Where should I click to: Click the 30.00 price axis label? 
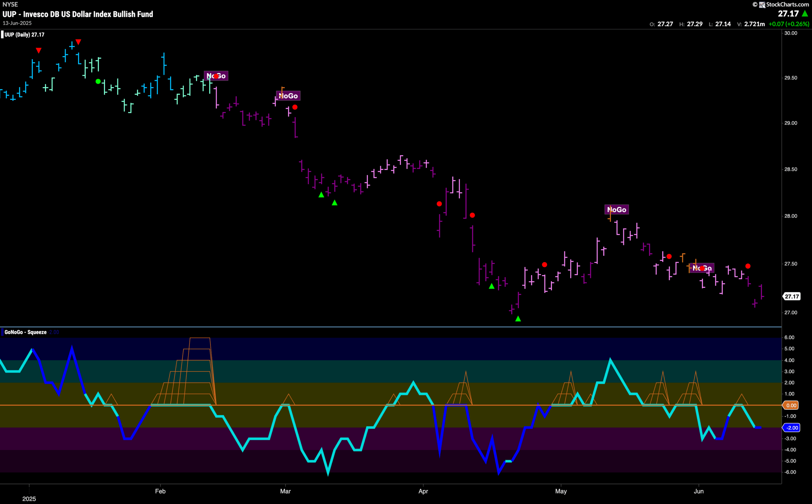point(791,33)
